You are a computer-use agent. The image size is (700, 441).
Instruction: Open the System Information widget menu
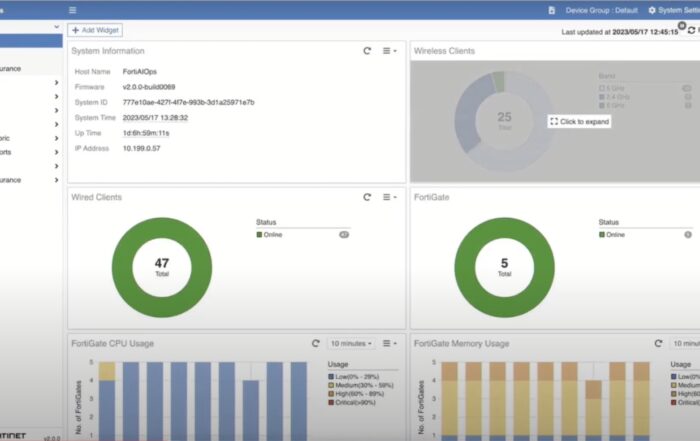tap(389, 51)
